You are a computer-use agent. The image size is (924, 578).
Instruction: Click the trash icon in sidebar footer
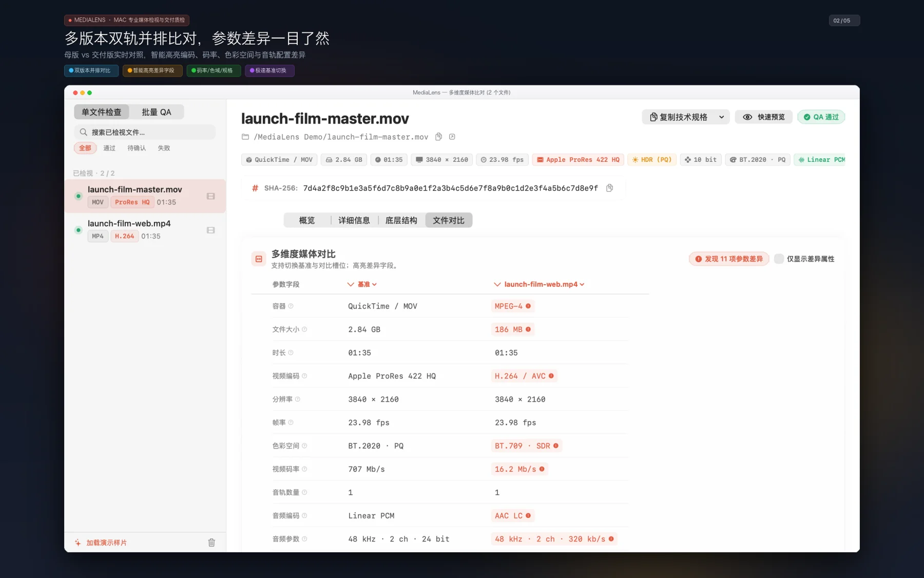pos(211,543)
